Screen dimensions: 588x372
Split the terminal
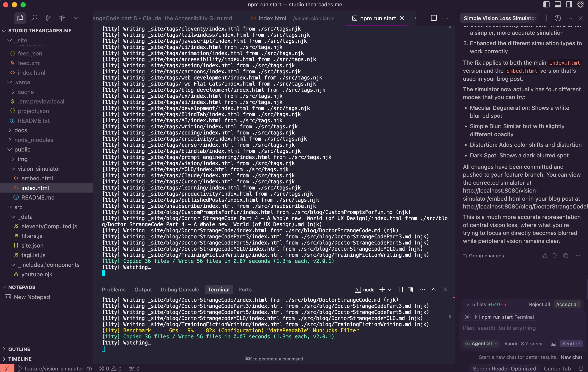click(x=400, y=289)
